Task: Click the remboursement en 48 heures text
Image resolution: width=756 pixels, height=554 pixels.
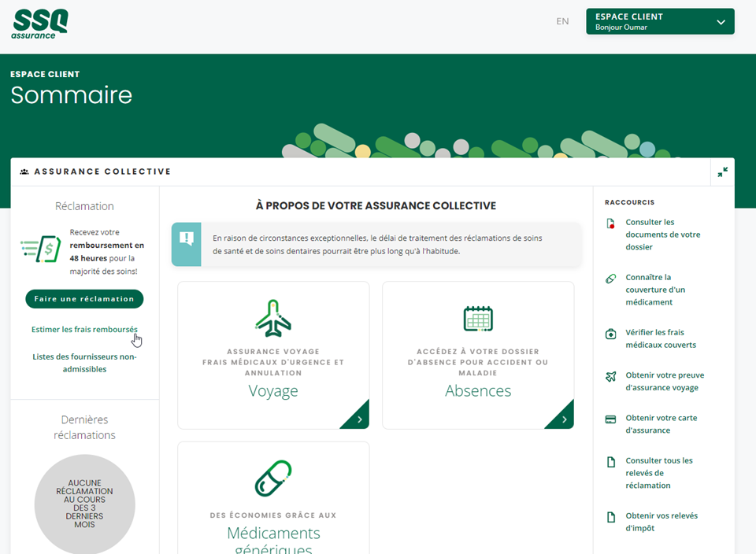Action: tap(106, 252)
